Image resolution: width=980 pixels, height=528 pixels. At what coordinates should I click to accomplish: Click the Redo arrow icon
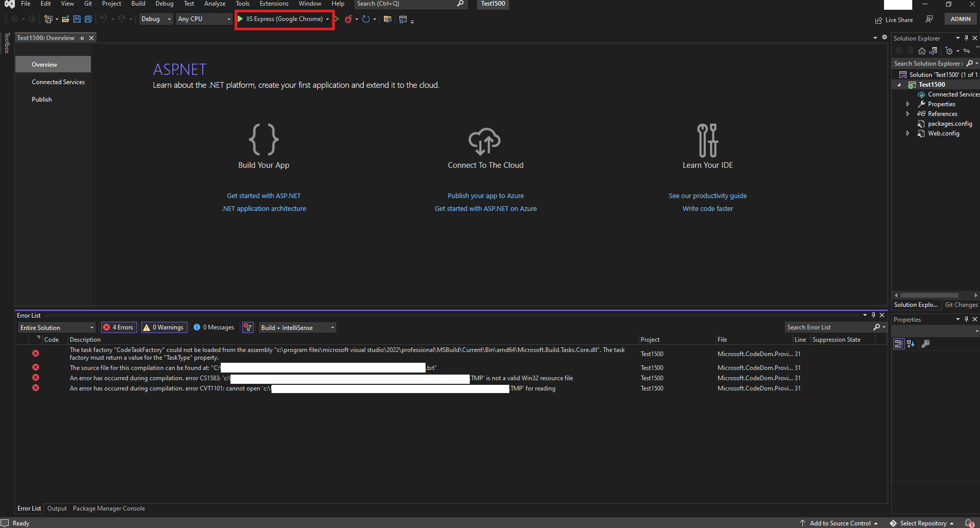point(122,19)
